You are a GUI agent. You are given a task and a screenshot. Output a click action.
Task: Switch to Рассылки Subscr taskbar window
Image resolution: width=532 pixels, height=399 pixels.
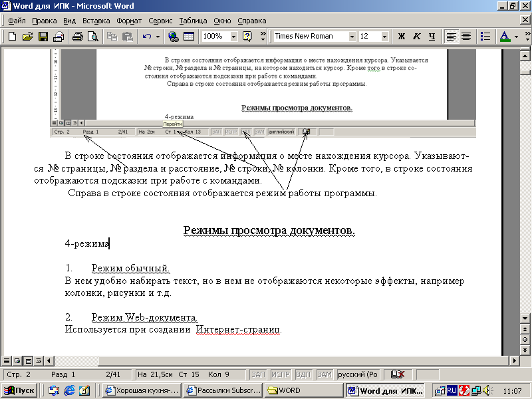(223, 390)
